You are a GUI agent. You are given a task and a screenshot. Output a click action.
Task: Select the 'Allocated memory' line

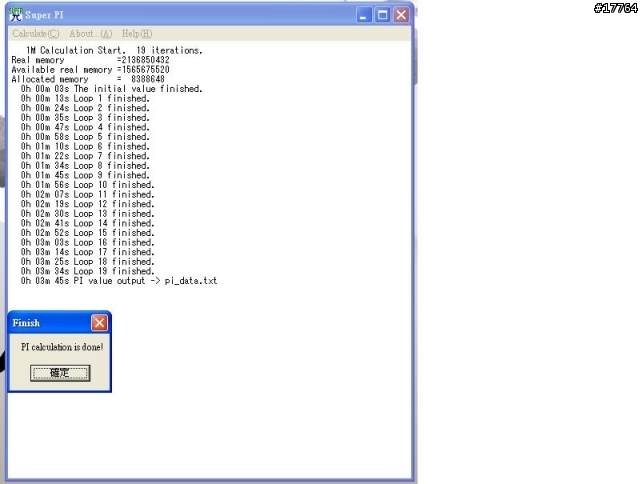[x=88, y=79]
